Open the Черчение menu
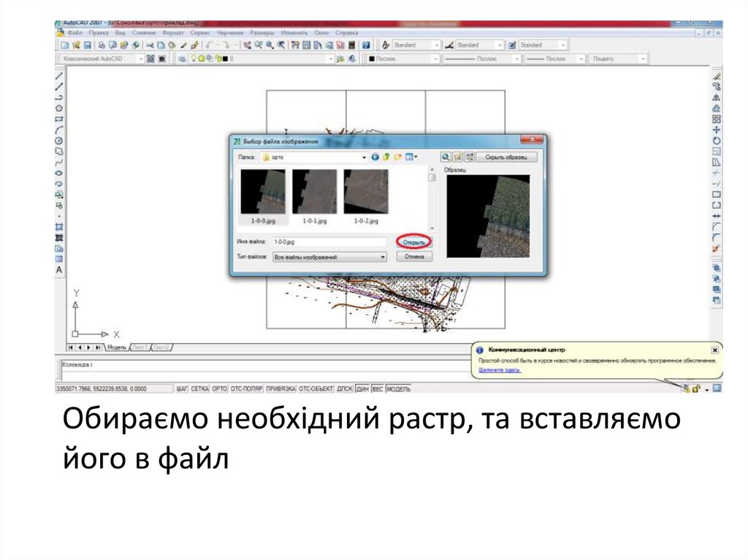 click(x=230, y=33)
